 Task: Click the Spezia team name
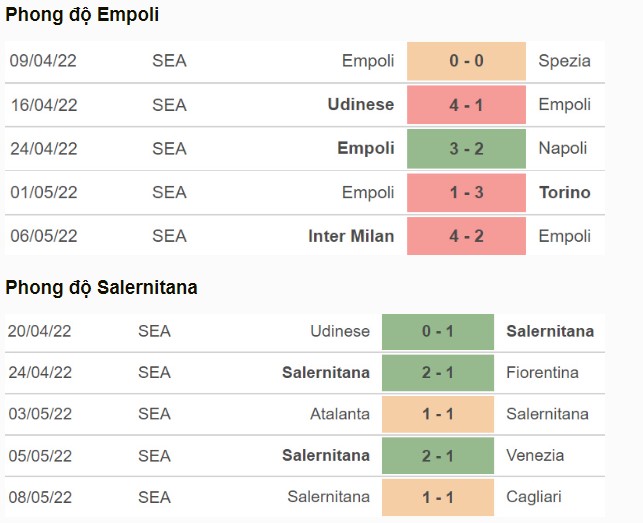565,61
